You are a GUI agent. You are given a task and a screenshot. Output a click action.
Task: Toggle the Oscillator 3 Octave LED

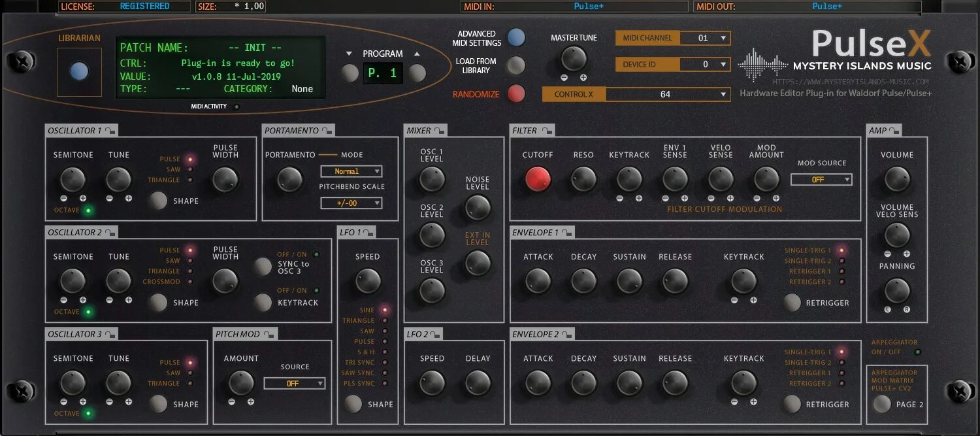click(89, 413)
